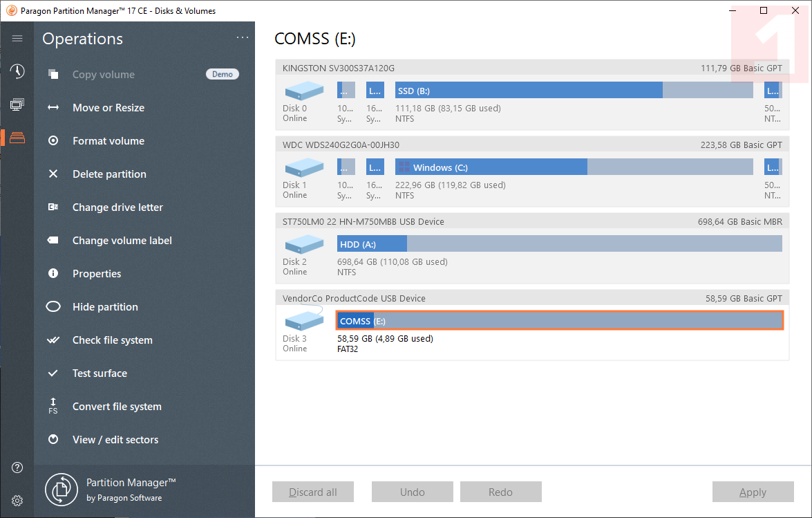Click the Format volume icon
812x518 pixels.
tap(53, 140)
